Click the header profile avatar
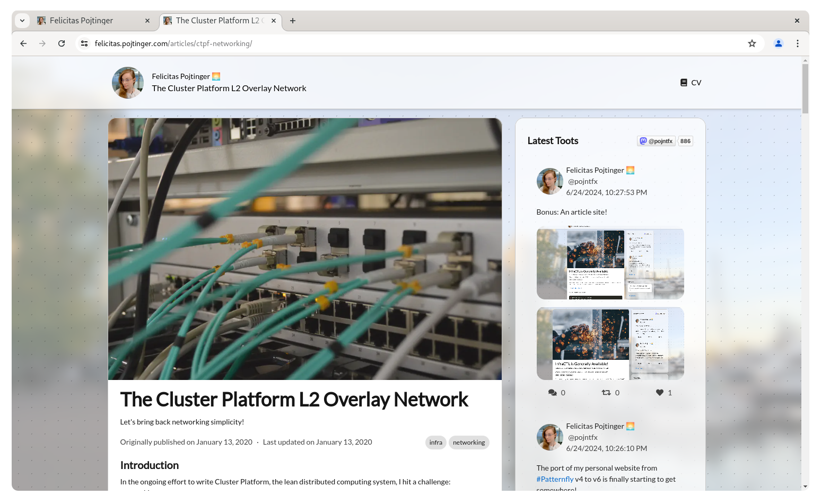Image resolution: width=821 pixels, height=504 pixels. pyautogui.click(x=128, y=83)
